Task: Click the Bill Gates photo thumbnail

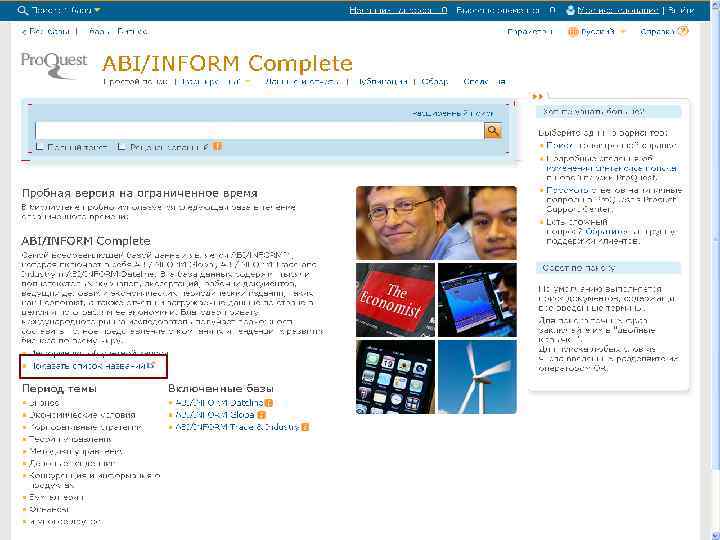Action: (x=436, y=223)
